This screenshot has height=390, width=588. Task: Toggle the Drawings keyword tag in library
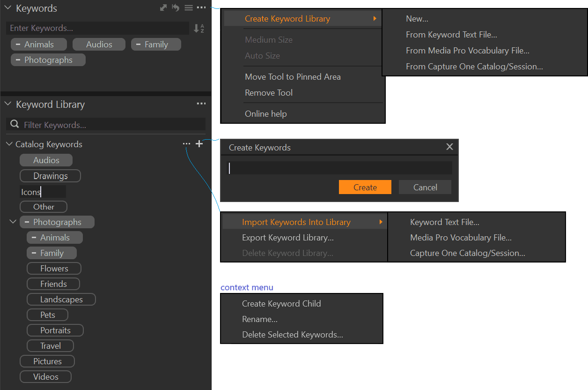click(50, 176)
